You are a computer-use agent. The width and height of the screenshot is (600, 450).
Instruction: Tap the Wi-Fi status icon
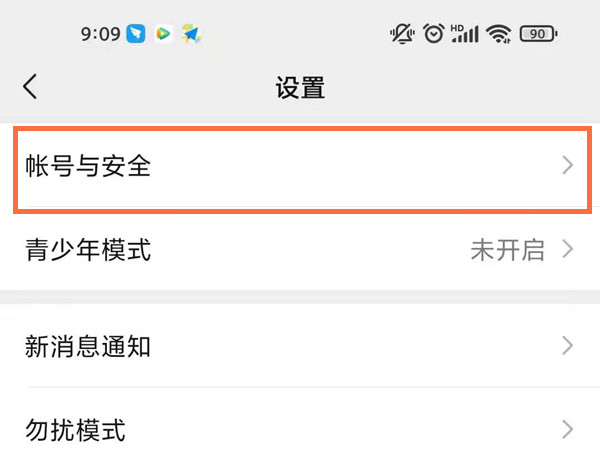pyautogui.click(x=498, y=34)
